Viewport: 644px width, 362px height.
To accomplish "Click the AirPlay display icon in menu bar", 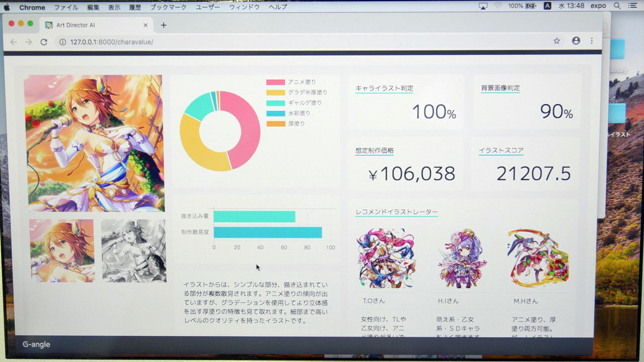I will coord(483,6).
